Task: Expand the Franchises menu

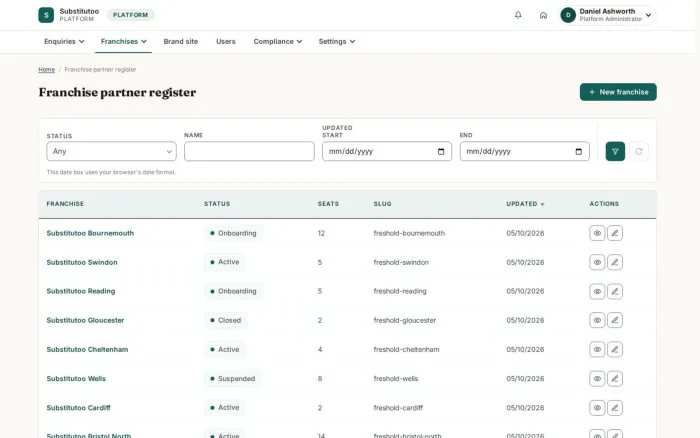Action: pos(123,42)
